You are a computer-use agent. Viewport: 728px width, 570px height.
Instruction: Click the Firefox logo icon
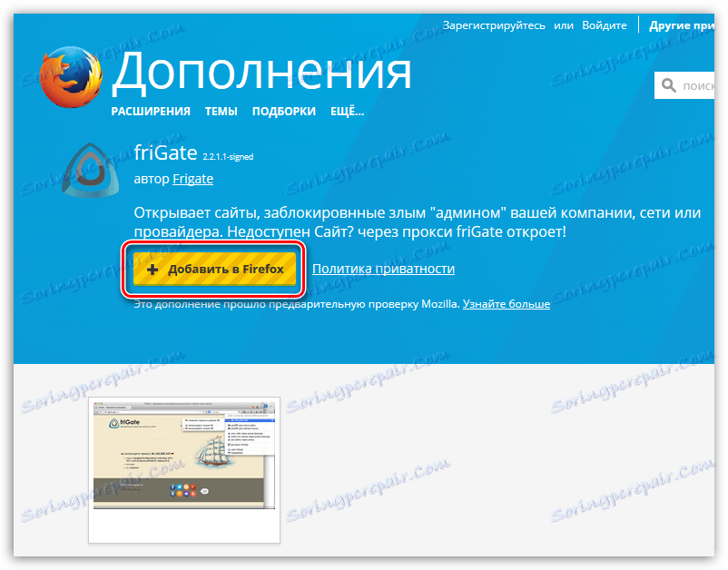[x=71, y=76]
